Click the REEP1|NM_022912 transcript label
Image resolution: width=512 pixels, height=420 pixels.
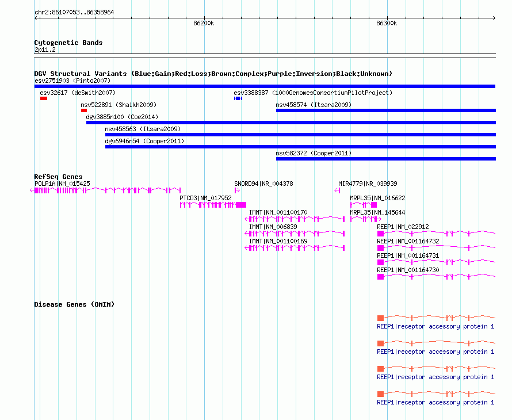[x=403, y=227]
